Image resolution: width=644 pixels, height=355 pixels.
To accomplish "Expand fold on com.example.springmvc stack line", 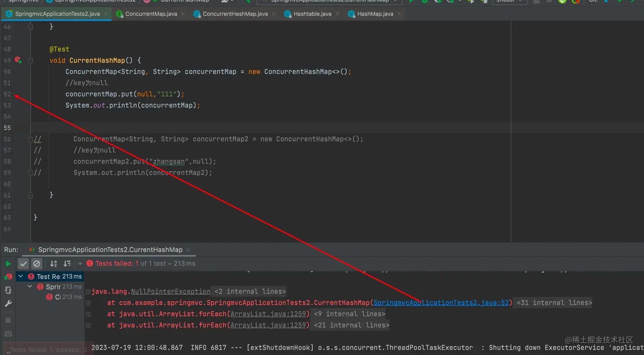I will (88, 303).
